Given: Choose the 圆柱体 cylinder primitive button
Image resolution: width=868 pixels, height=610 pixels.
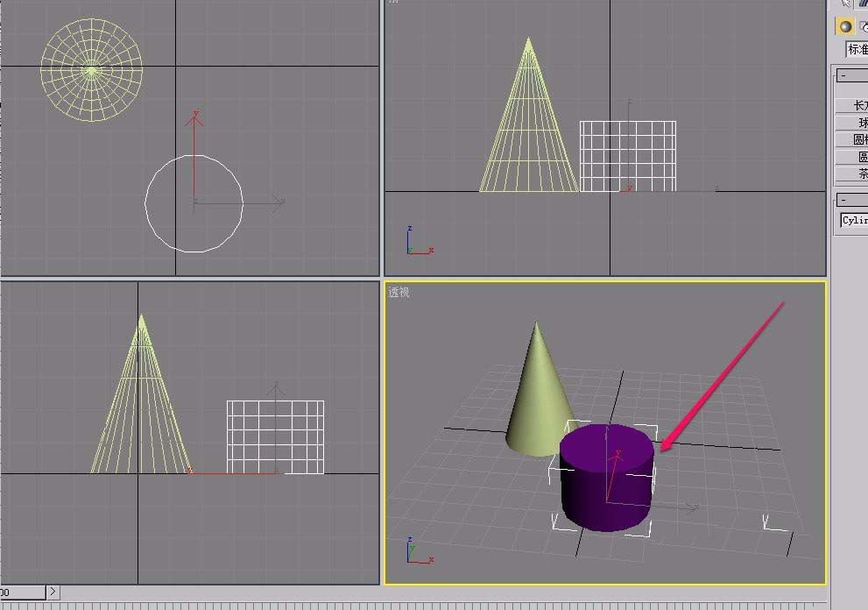Looking at the screenshot, I should (x=856, y=139).
